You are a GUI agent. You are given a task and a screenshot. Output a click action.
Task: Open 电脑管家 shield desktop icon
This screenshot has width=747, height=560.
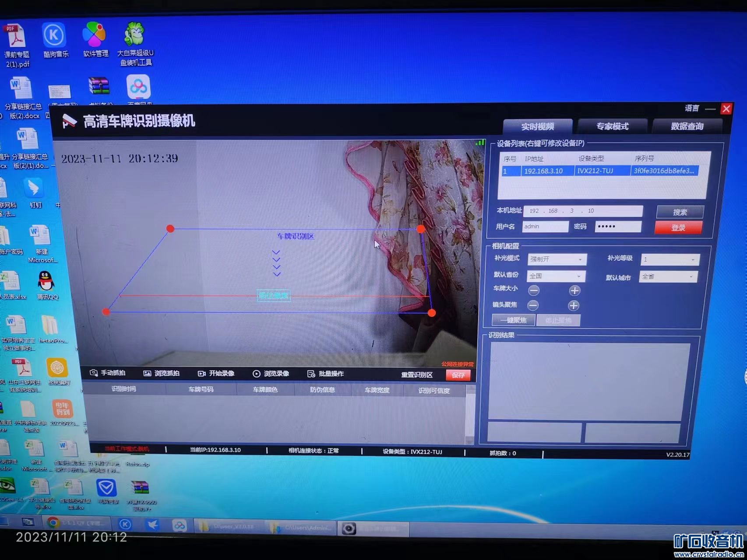[x=107, y=492]
